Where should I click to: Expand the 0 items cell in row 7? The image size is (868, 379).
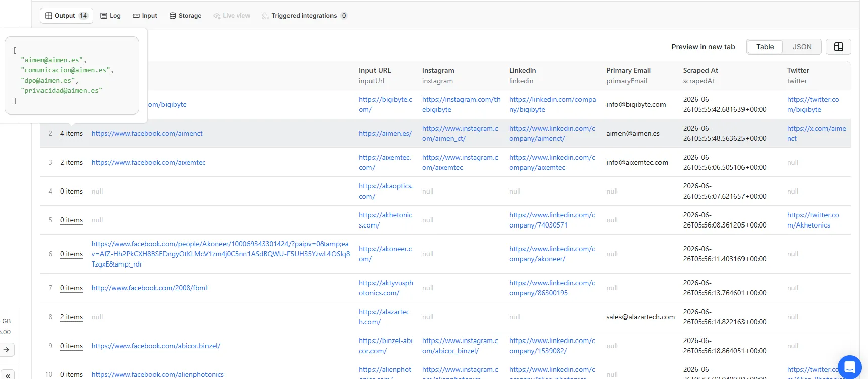[x=71, y=288]
